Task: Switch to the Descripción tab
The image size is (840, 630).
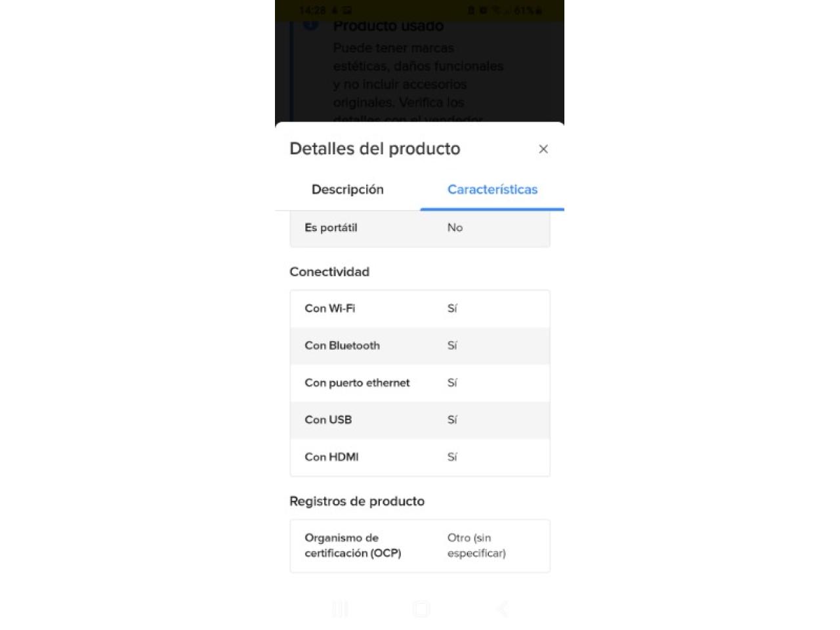Action: pos(348,190)
